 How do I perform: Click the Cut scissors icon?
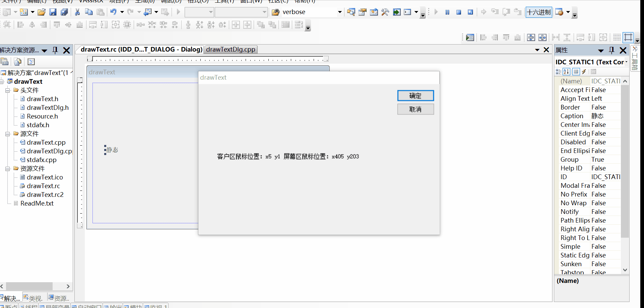click(77, 12)
